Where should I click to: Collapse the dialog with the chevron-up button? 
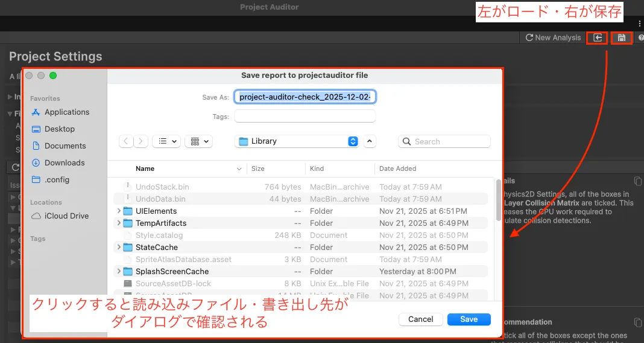(370, 141)
